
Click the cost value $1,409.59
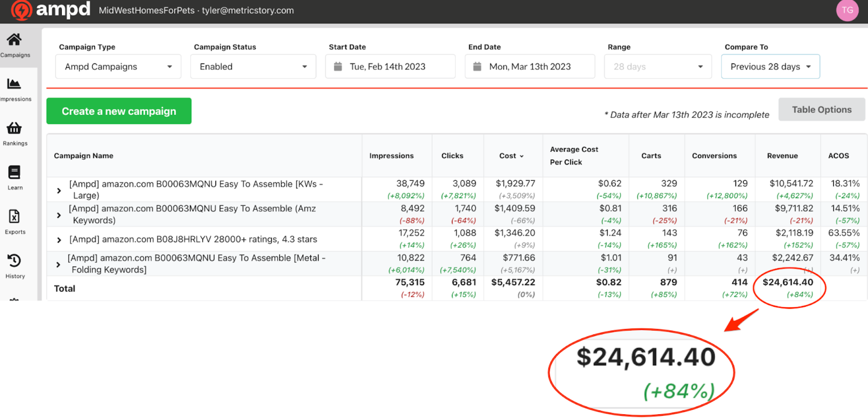pos(515,208)
